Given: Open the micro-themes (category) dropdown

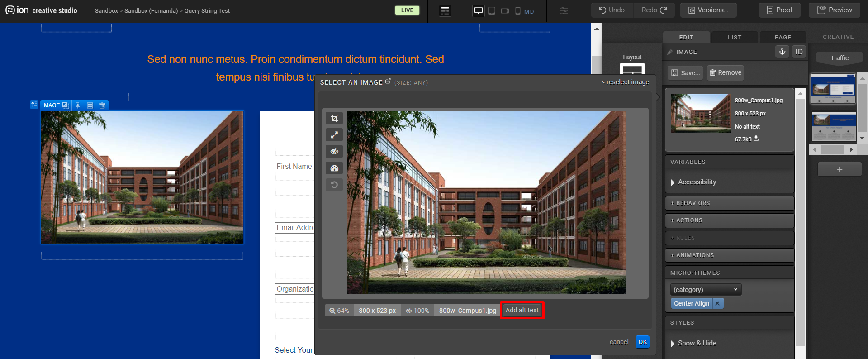Looking at the screenshot, I should point(706,290).
